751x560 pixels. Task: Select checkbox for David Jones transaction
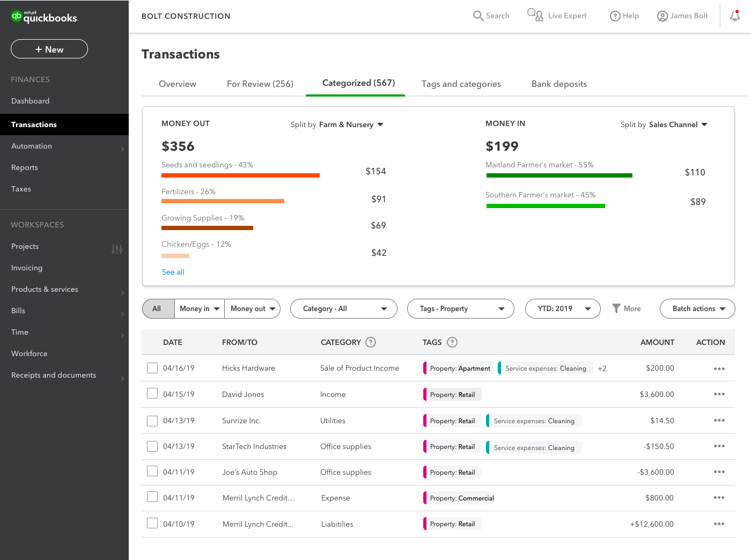152,394
